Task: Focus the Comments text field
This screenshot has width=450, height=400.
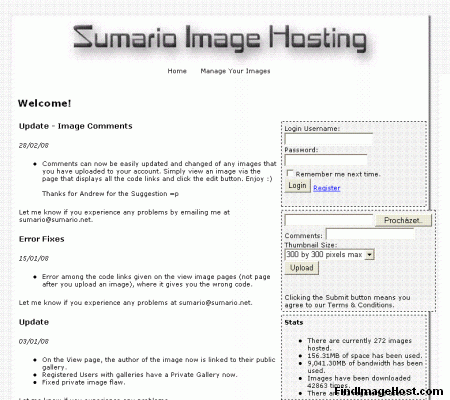Action: [370, 234]
